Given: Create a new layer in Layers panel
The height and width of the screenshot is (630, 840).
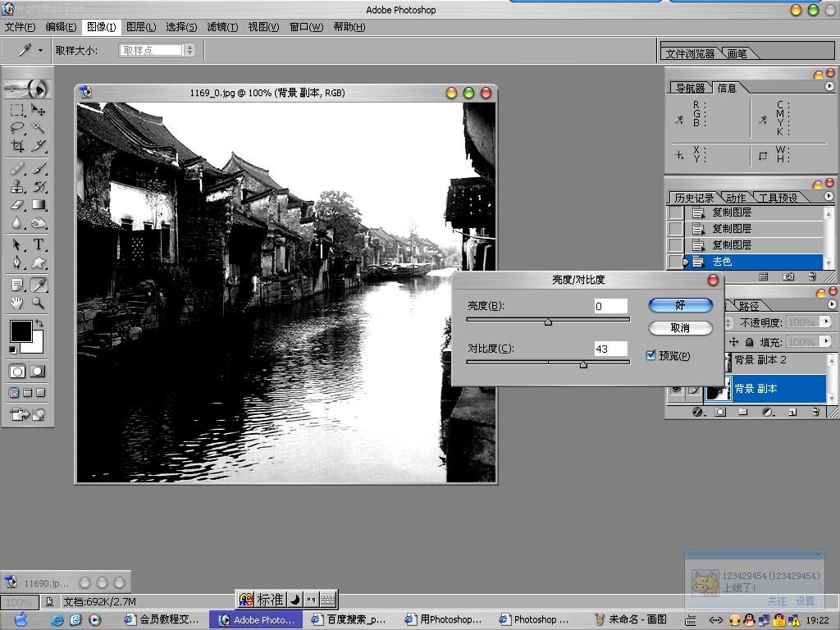Looking at the screenshot, I should tap(792, 412).
